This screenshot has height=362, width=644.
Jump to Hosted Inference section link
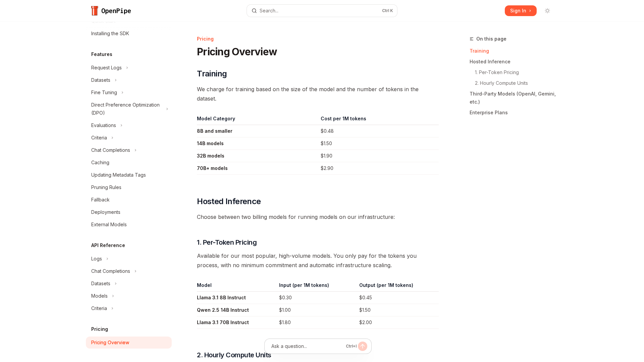point(490,62)
